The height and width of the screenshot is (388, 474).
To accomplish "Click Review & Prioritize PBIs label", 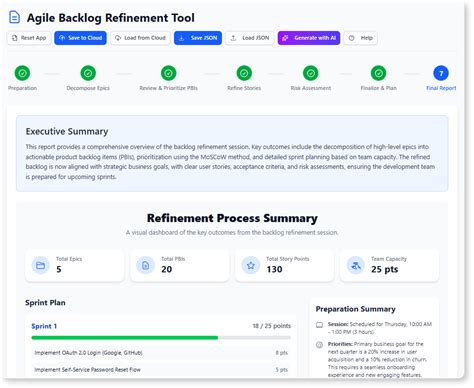I will [x=169, y=88].
